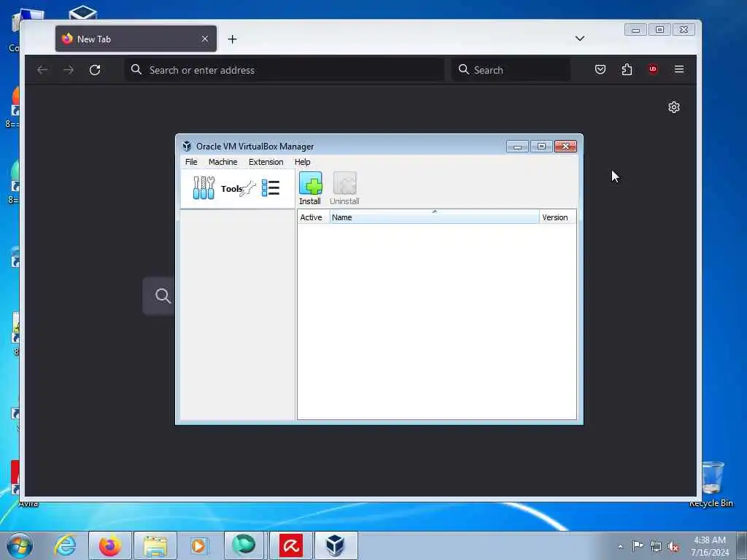Image resolution: width=747 pixels, height=560 pixels.
Task: Click the green globe taskbar icon
Action: tap(244, 545)
